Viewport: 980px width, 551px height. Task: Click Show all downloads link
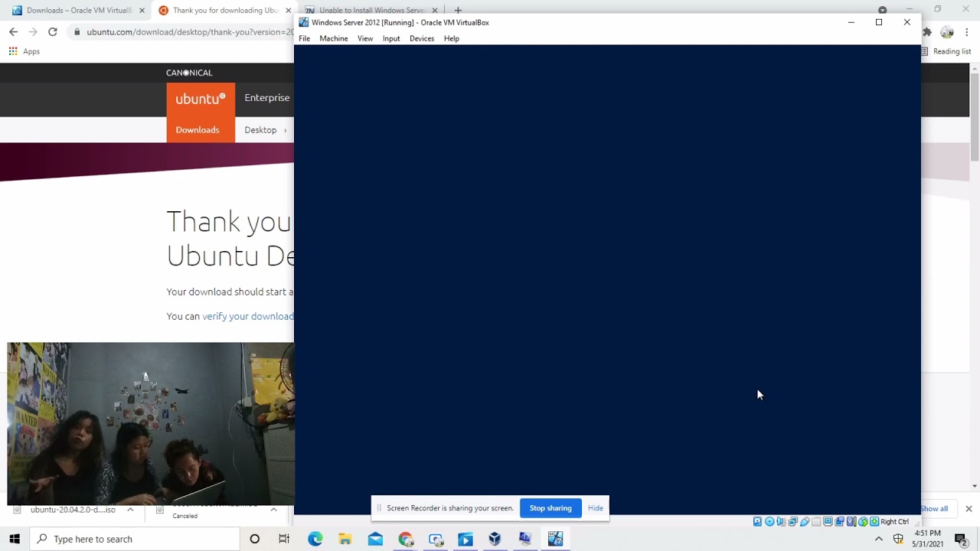click(934, 509)
